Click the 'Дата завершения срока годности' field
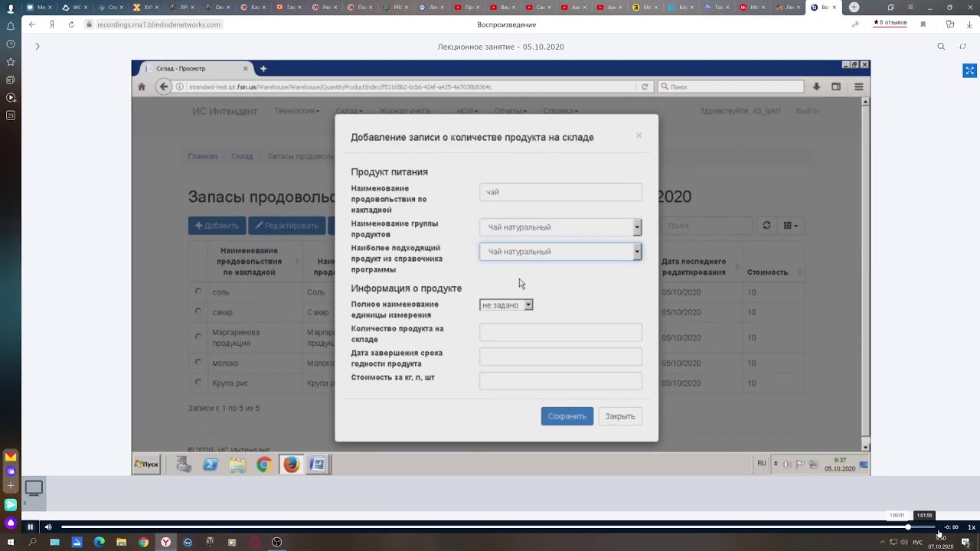The height and width of the screenshot is (551, 980). 560,357
